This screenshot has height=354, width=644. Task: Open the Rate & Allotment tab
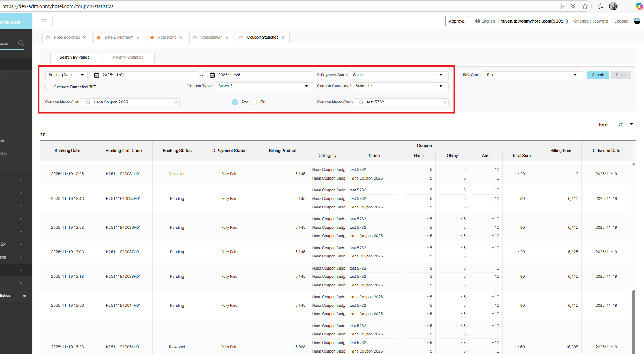[x=119, y=38]
